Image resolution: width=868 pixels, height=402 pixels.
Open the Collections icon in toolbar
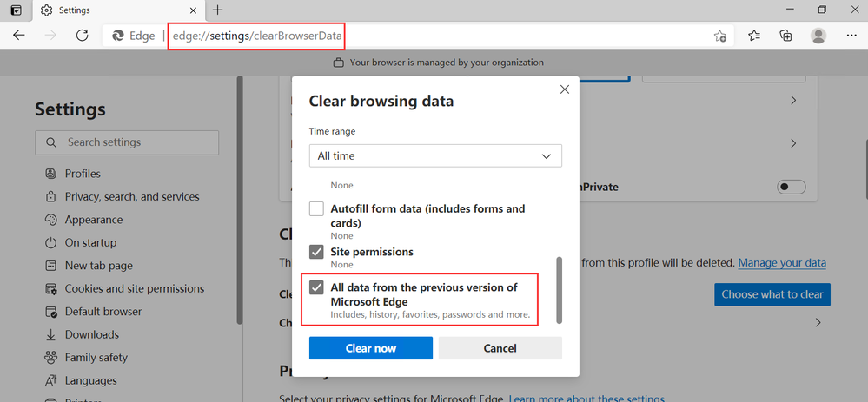(x=785, y=36)
